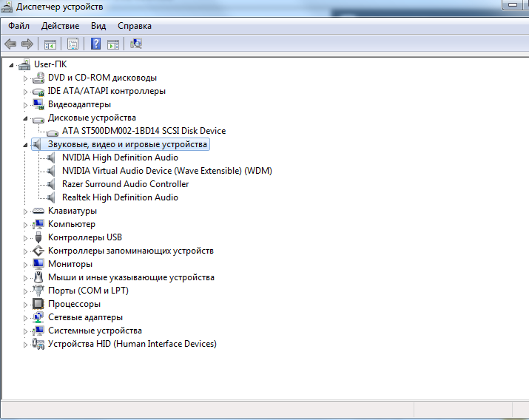Click the User-ПК computer icon
This screenshot has height=420, width=529.
(x=24, y=64)
